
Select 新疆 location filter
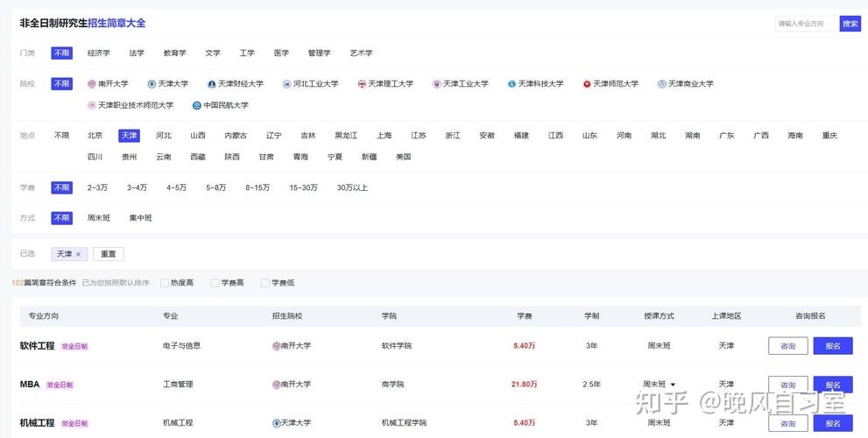tap(370, 158)
